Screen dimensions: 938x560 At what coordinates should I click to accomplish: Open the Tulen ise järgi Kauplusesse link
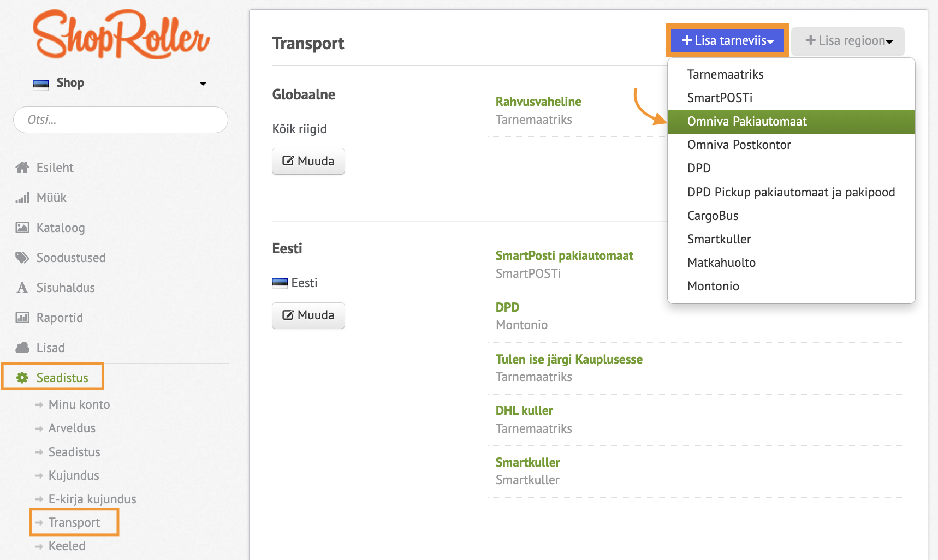569,359
